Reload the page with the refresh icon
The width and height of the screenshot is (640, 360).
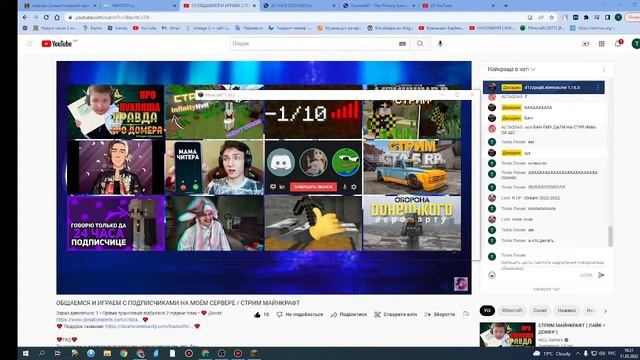pos(46,18)
